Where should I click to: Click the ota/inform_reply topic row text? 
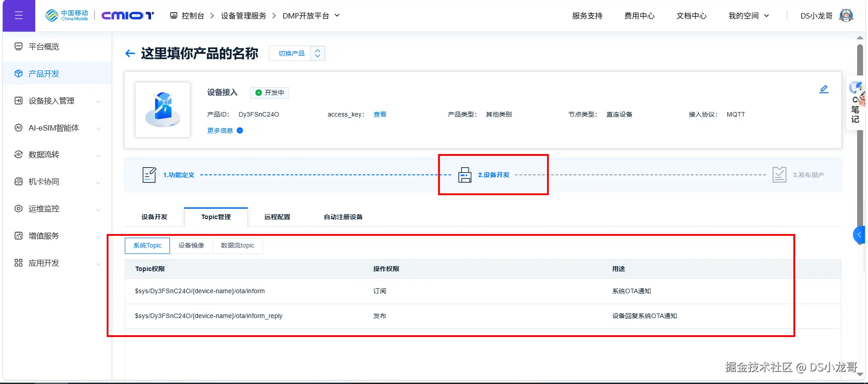coord(208,316)
